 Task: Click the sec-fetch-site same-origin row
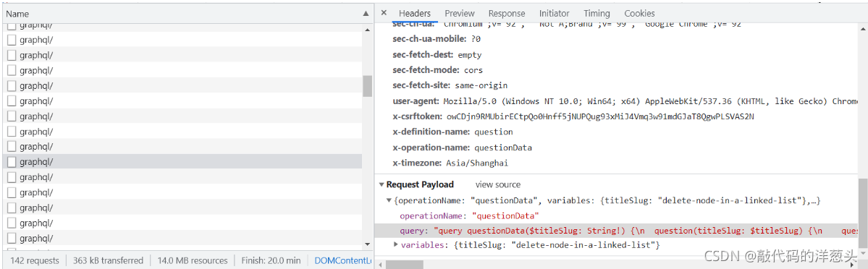pos(450,86)
